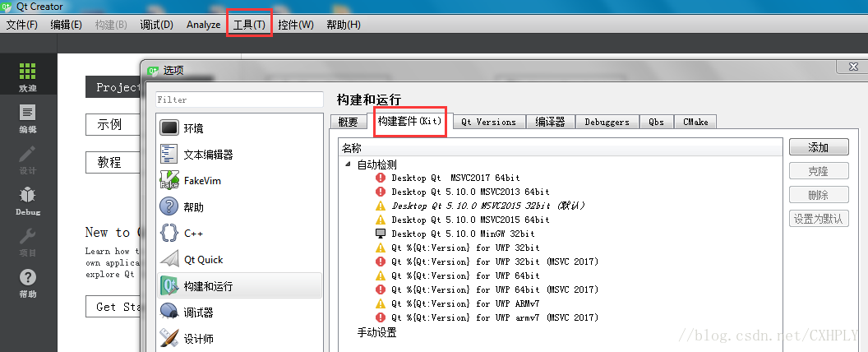Click error icon of Desktop Qt 5.10.0 MSVC2013 64bit
868x352 pixels.
pyautogui.click(x=381, y=192)
